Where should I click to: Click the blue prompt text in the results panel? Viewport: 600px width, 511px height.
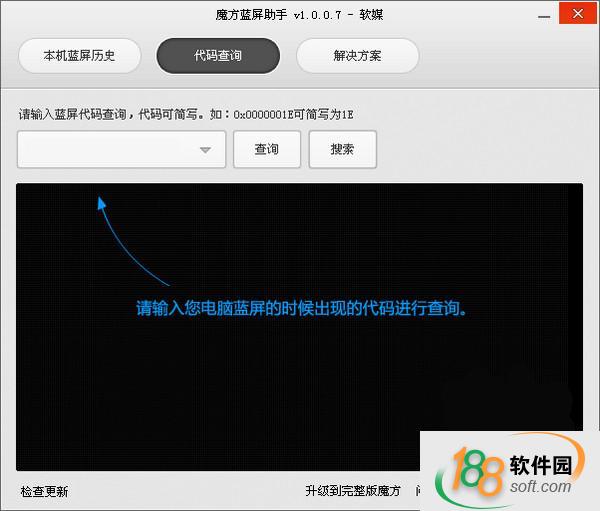click(x=301, y=309)
